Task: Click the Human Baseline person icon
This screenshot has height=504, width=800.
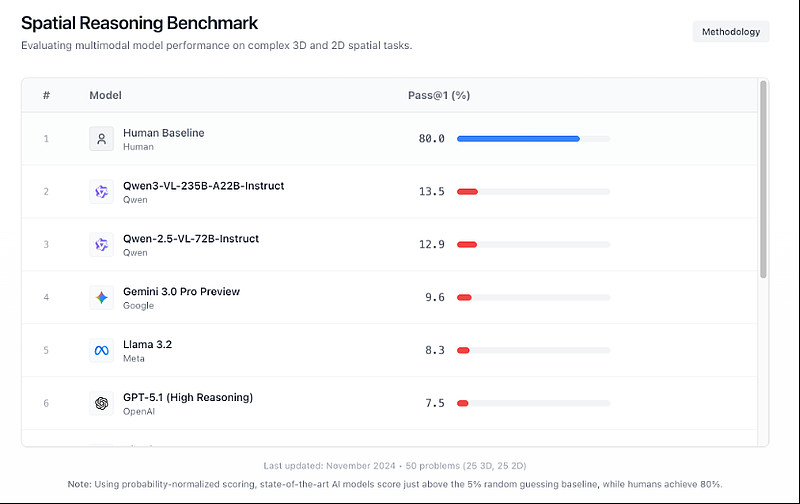Action: [x=101, y=139]
